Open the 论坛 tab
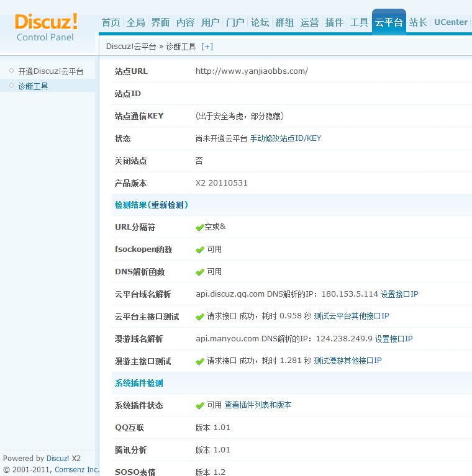Viewport: 472px width, 476px height. pyautogui.click(x=260, y=22)
